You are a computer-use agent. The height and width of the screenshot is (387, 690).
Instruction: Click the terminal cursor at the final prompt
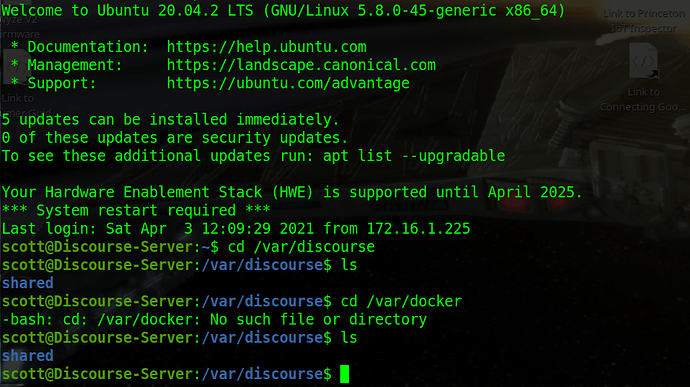point(345,374)
